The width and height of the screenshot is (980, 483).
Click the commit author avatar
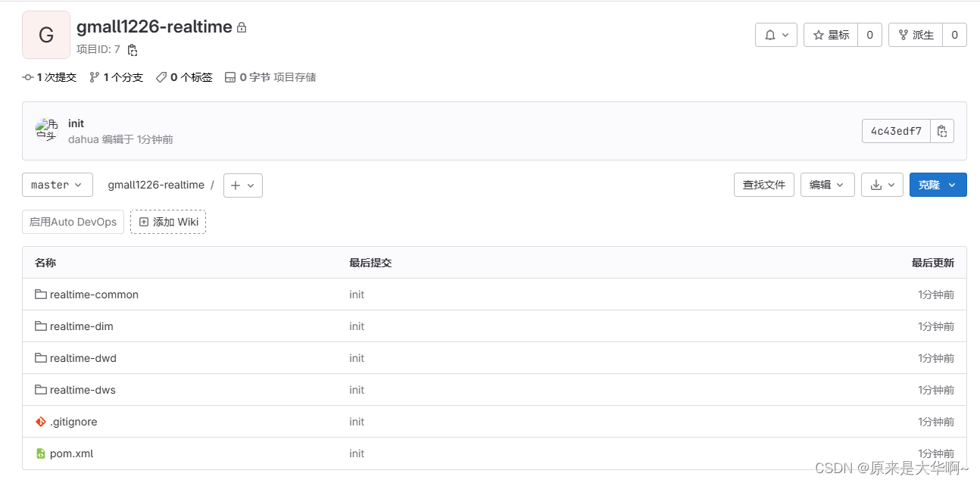pos(46,130)
